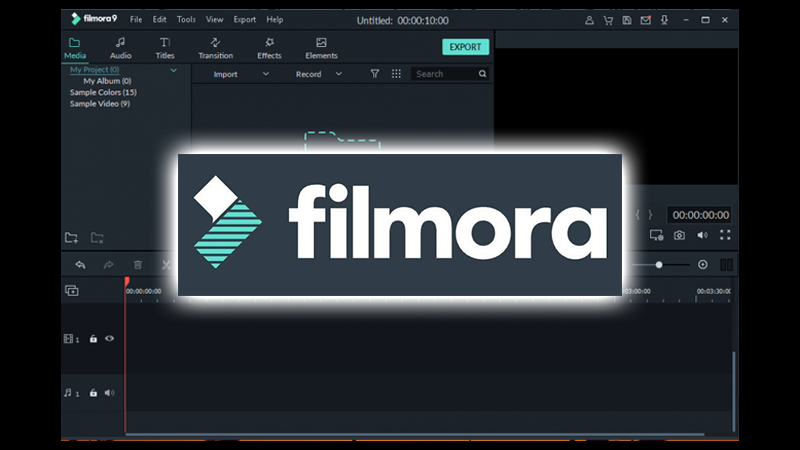Switch to the Effects tab
Viewport: 800px width, 450px height.
point(269,48)
